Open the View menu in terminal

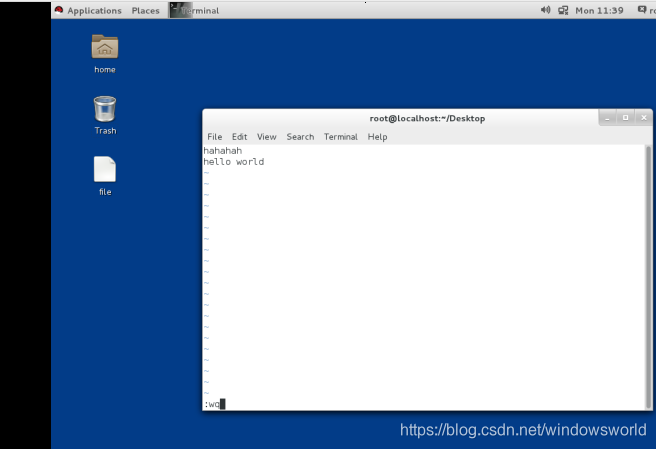266,137
